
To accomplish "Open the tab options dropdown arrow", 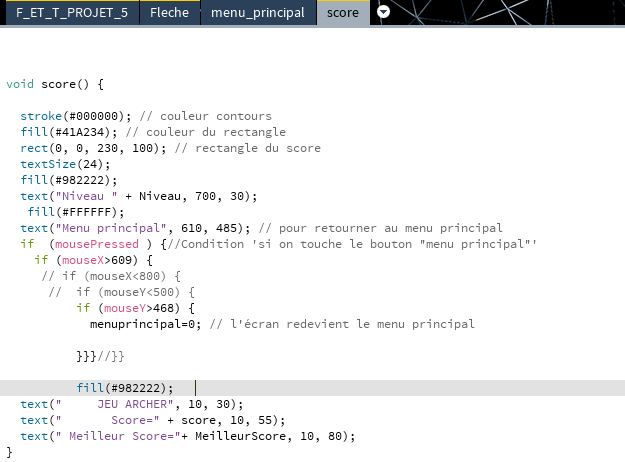I will (x=383, y=12).
